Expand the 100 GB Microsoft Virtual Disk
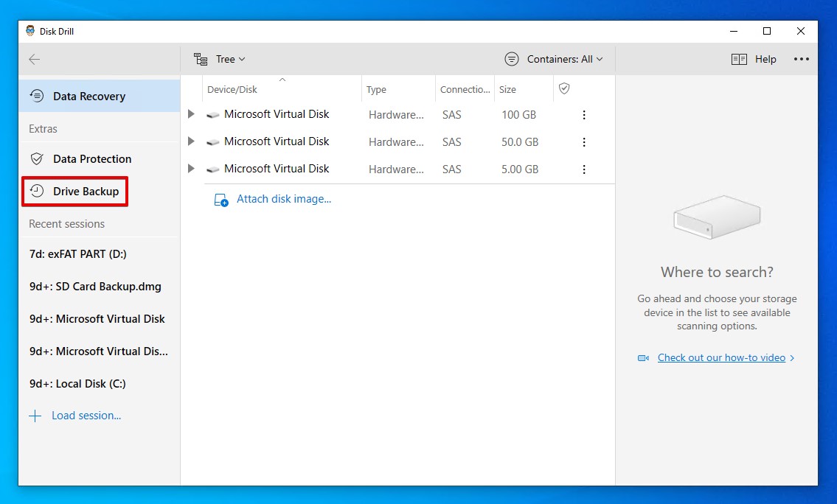 [191, 114]
